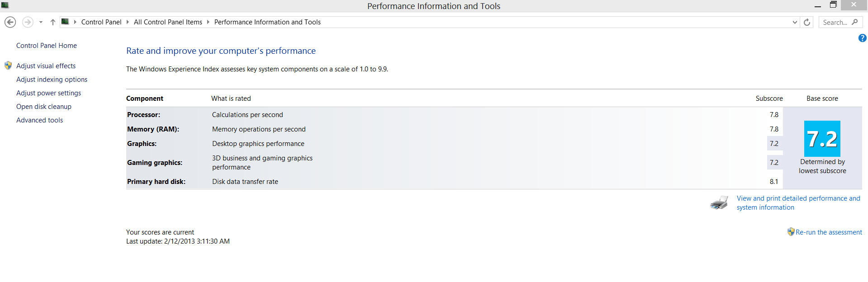Click the Search Control Panel field
The image size is (868, 282).
[835, 22]
